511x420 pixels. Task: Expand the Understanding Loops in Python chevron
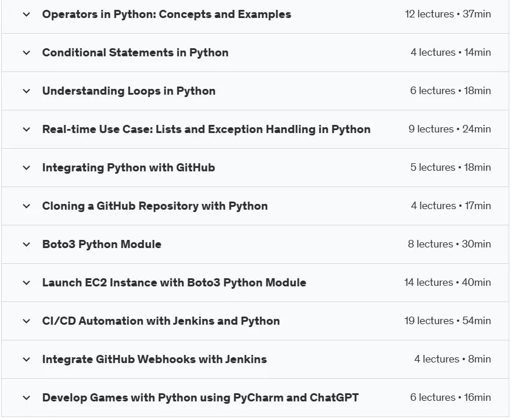pyautogui.click(x=26, y=91)
